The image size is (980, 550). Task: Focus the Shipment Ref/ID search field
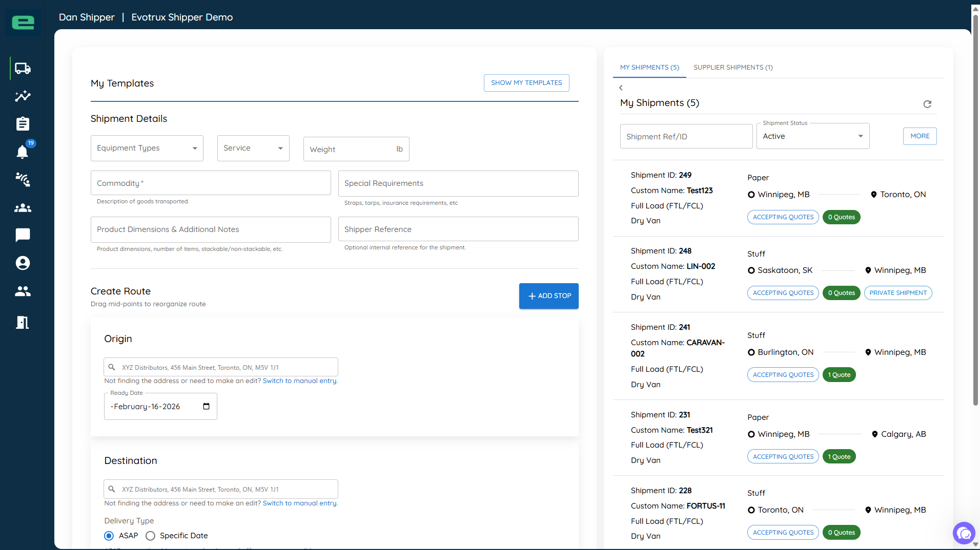[x=686, y=136]
